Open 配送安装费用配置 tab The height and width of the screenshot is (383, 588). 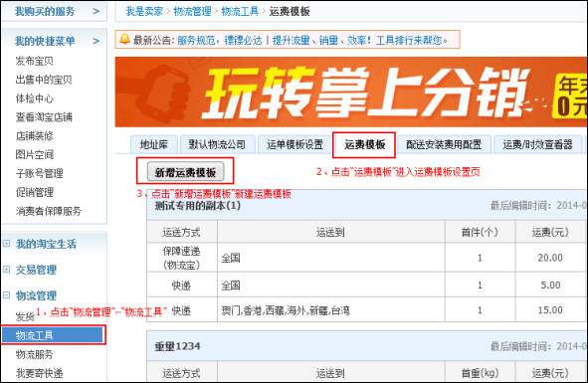pyautogui.click(x=444, y=144)
